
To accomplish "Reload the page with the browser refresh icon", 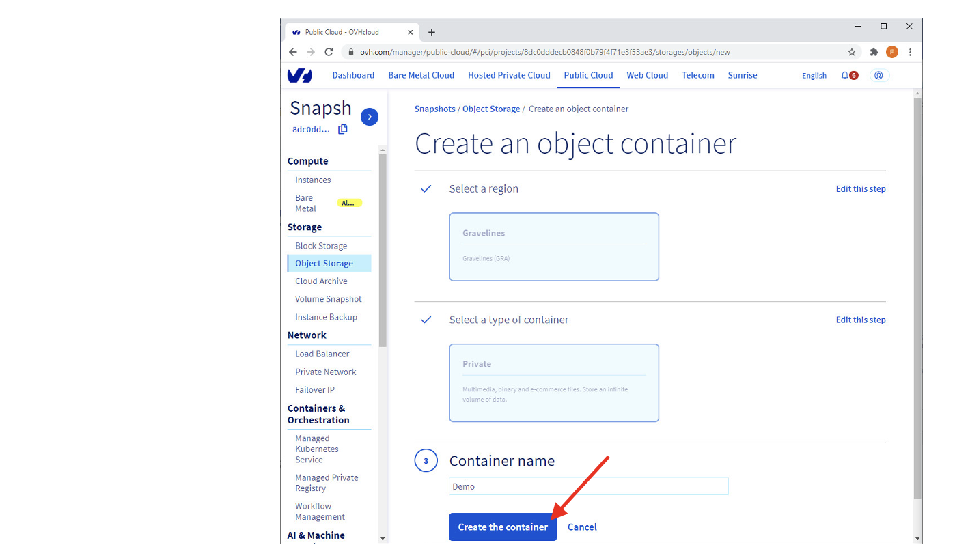I will [x=329, y=52].
